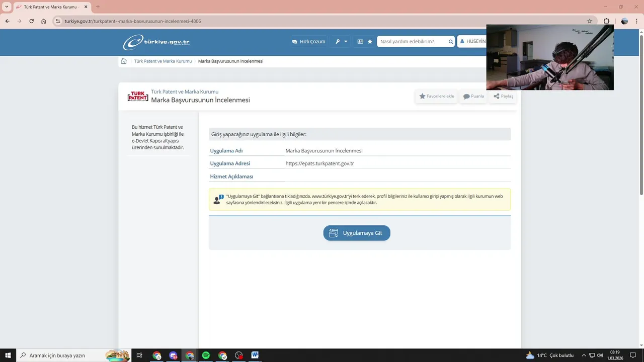Expand the key icon dropdown in header

tap(341, 42)
